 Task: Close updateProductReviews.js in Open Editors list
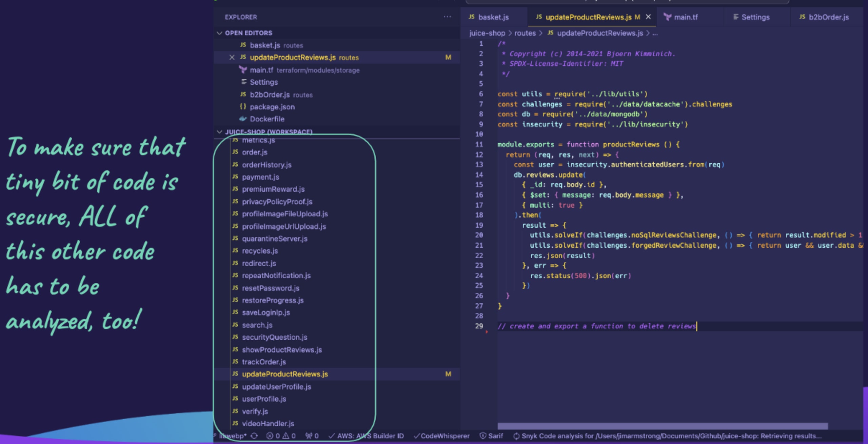coord(232,57)
